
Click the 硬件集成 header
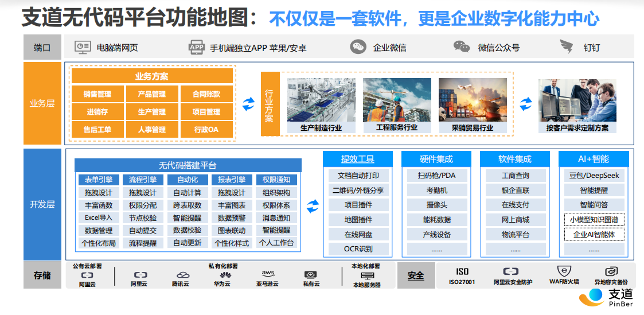[436, 159]
